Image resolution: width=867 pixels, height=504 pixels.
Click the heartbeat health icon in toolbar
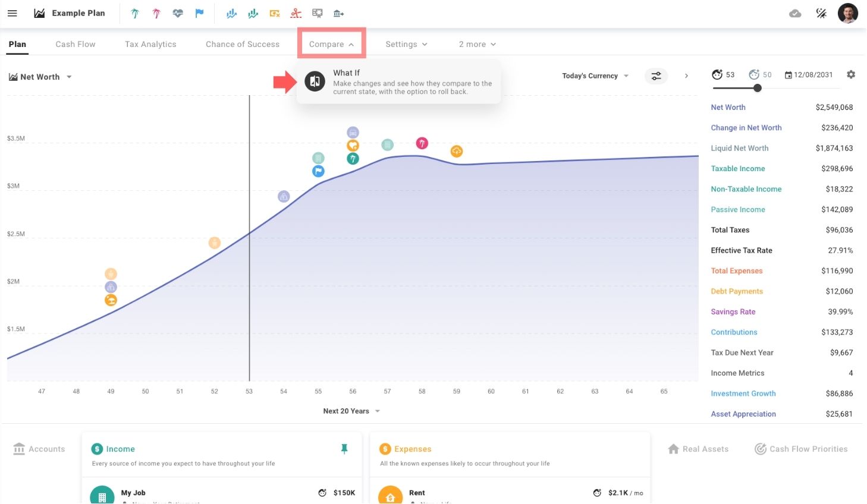pos(178,13)
